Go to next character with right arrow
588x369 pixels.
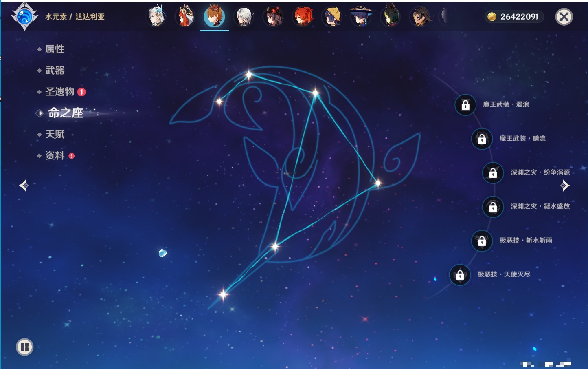[x=565, y=186]
